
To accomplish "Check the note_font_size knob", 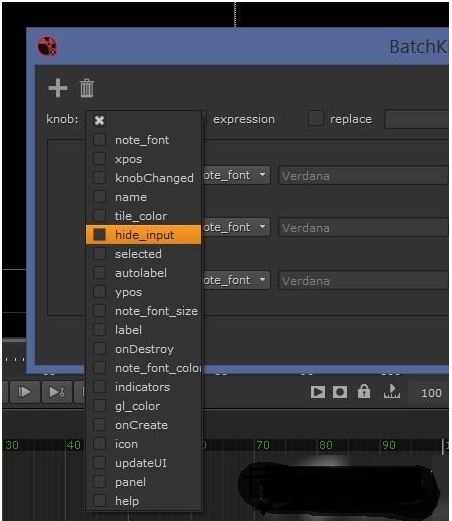I will (99, 311).
